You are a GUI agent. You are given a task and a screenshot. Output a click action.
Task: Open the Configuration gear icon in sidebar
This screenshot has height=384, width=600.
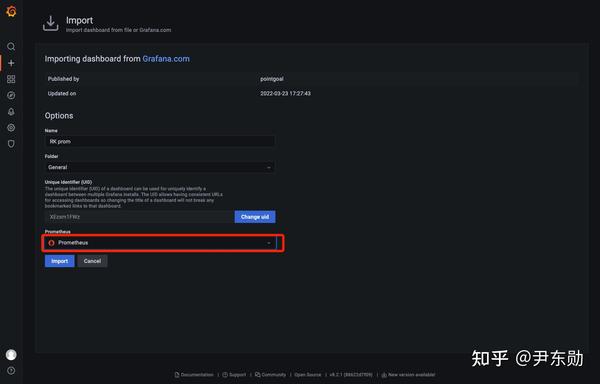tap(11, 128)
